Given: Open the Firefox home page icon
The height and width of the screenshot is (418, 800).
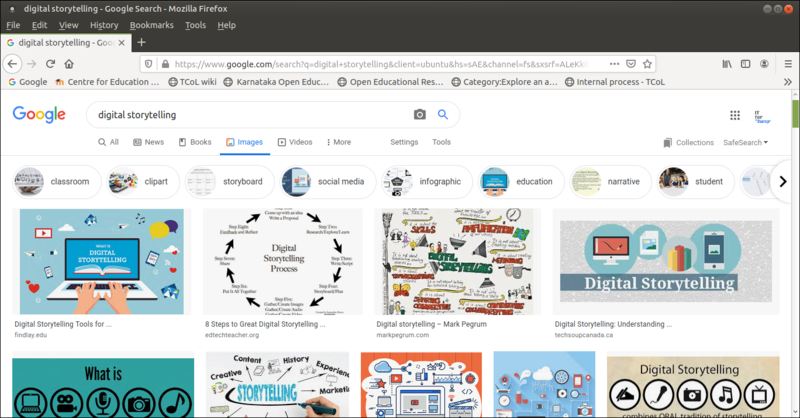Looking at the screenshot, I should [69, 64].
